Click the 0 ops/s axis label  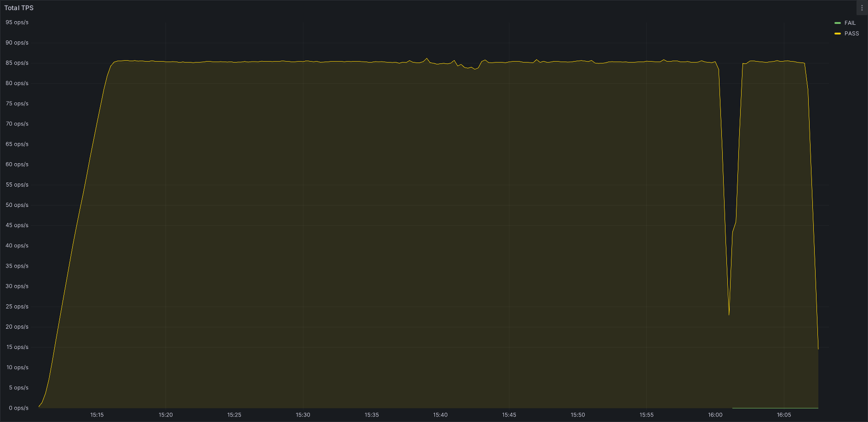19,408
